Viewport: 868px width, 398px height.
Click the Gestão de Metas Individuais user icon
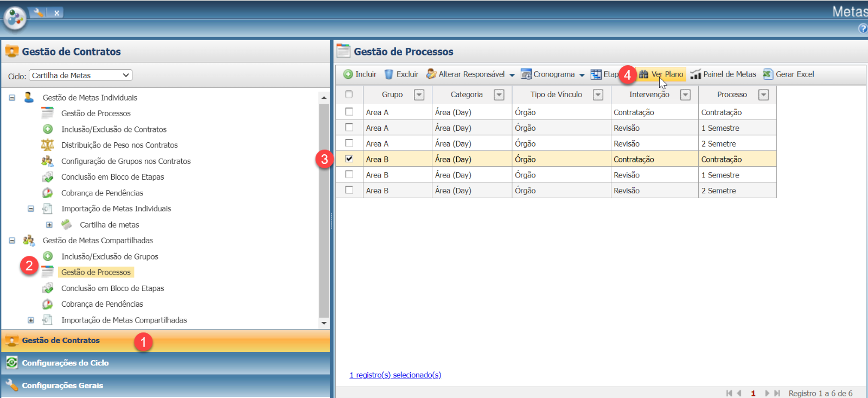(x=29, y=97)
